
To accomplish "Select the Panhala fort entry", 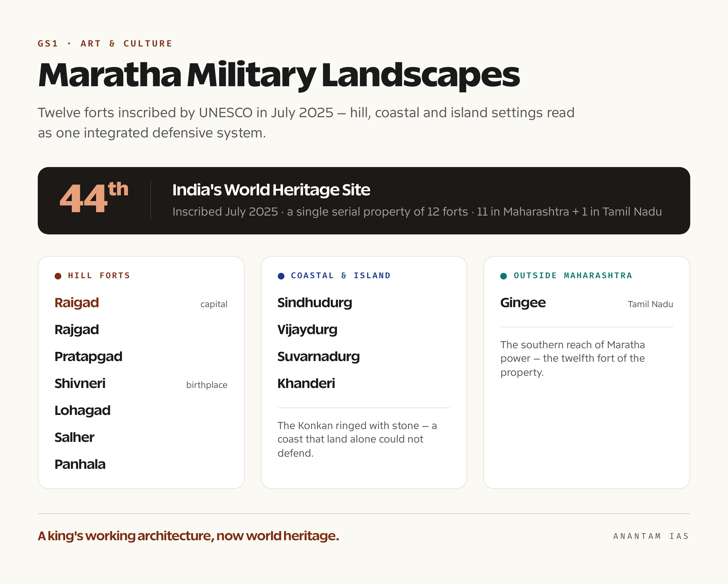I will coord(80,464).
